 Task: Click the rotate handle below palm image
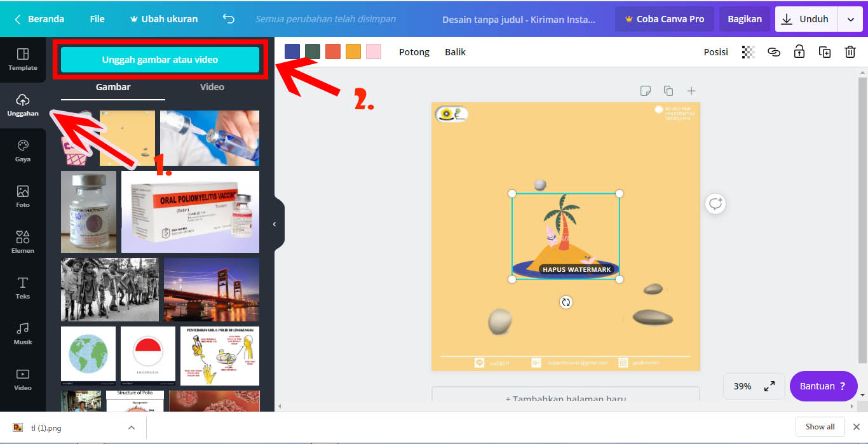point(566,302)
